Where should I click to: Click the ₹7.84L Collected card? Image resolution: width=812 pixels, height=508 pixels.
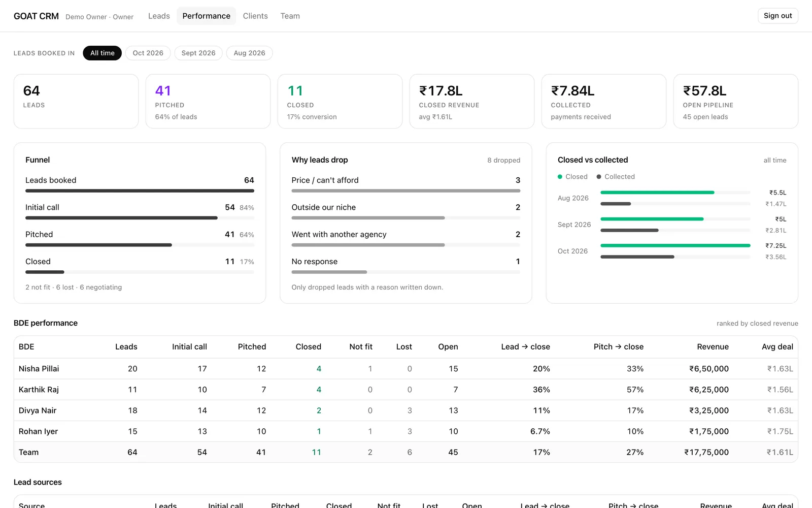[604, 101]
